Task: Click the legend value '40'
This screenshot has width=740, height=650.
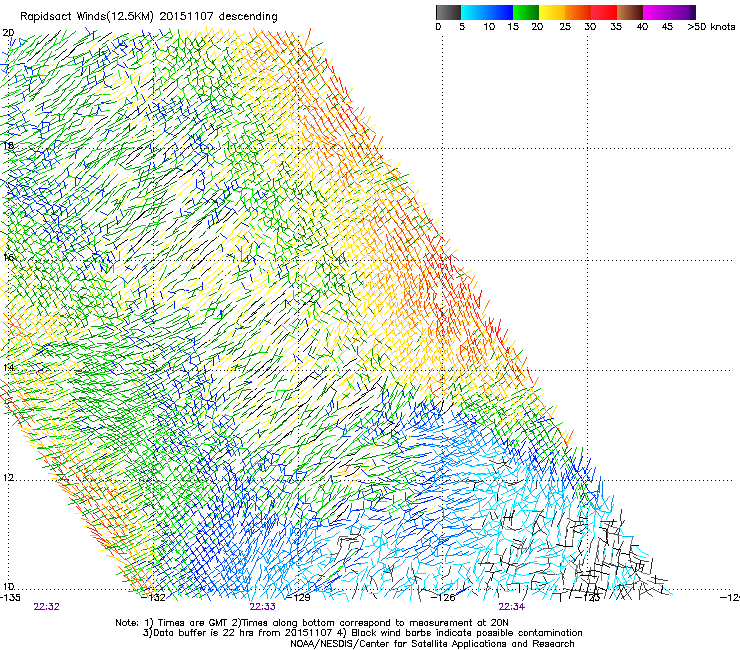Action: [642, 27]
